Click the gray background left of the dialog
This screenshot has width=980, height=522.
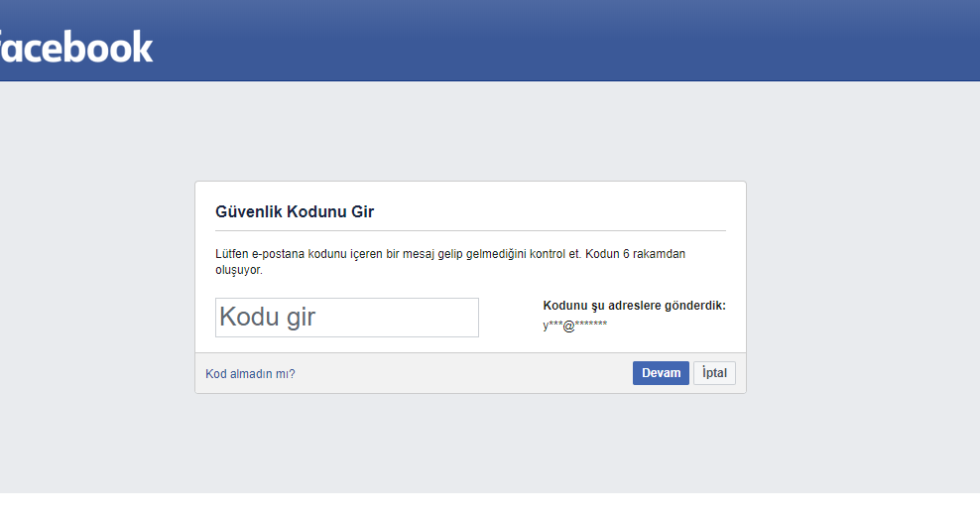97,288
